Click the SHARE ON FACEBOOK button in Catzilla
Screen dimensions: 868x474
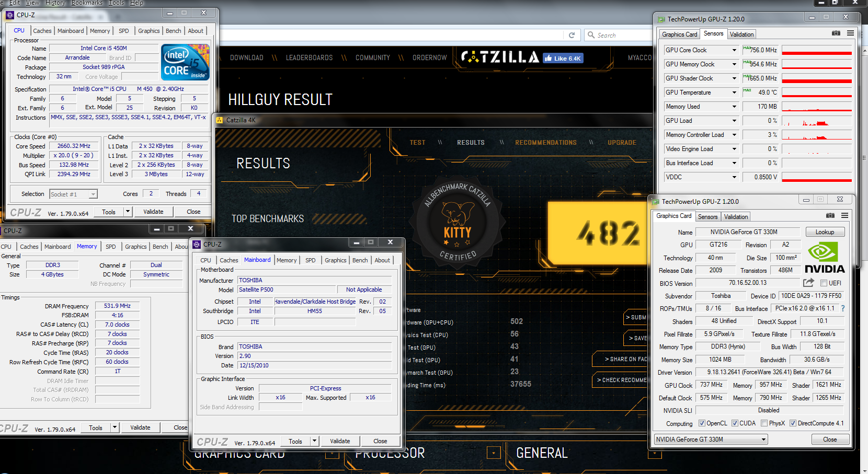(620, 359)
